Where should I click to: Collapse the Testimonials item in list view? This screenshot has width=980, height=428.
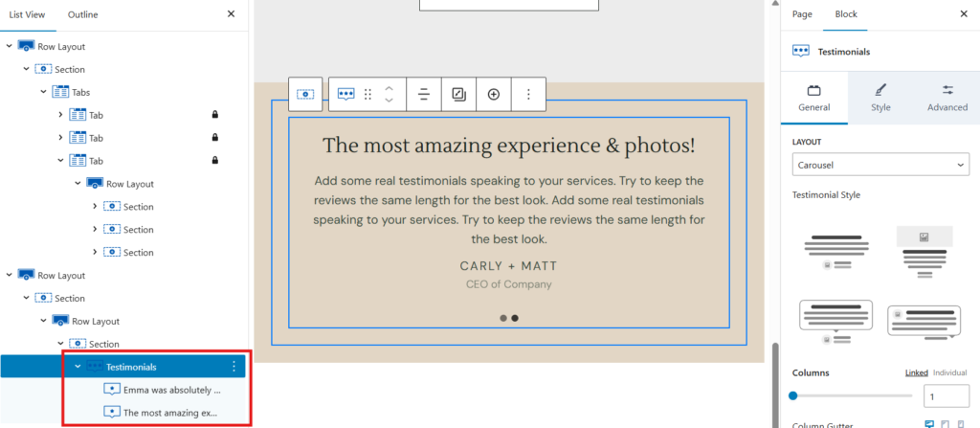(x=78, y=367)
